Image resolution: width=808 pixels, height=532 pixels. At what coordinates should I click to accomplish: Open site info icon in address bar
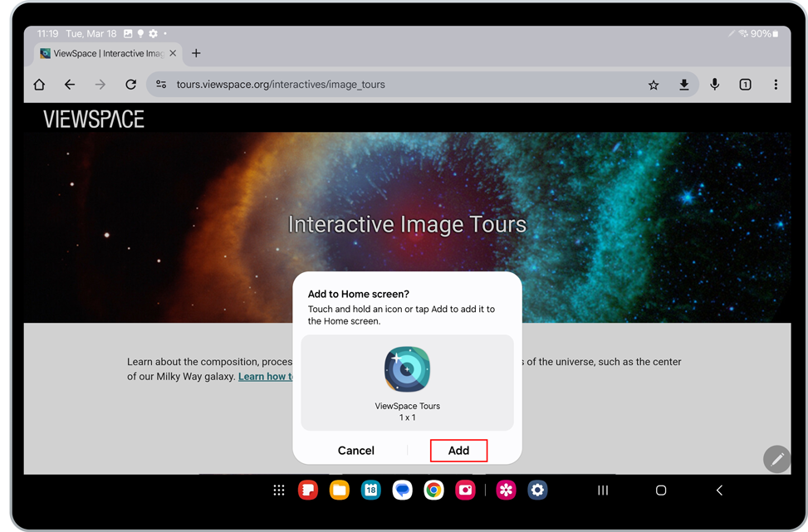pyautogui.click(x=161, y=85)
